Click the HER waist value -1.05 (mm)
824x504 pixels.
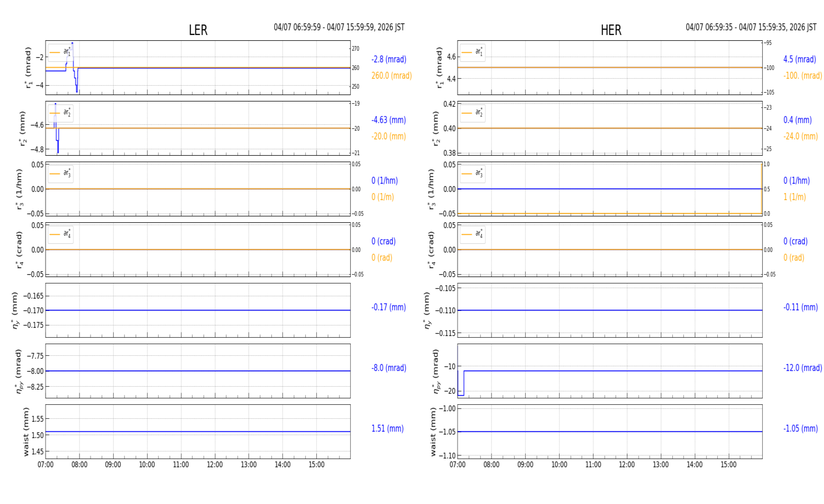pyautogui.click(x=801, y=429)
